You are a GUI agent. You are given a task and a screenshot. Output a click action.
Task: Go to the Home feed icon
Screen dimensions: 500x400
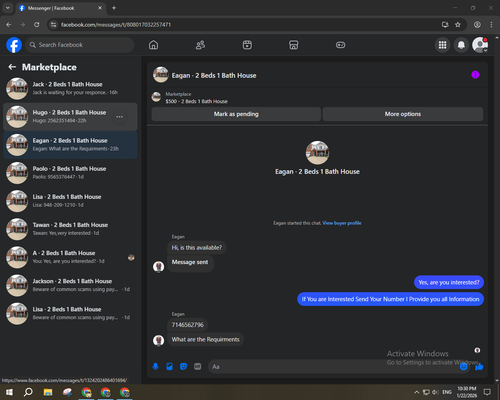[153, 45]
